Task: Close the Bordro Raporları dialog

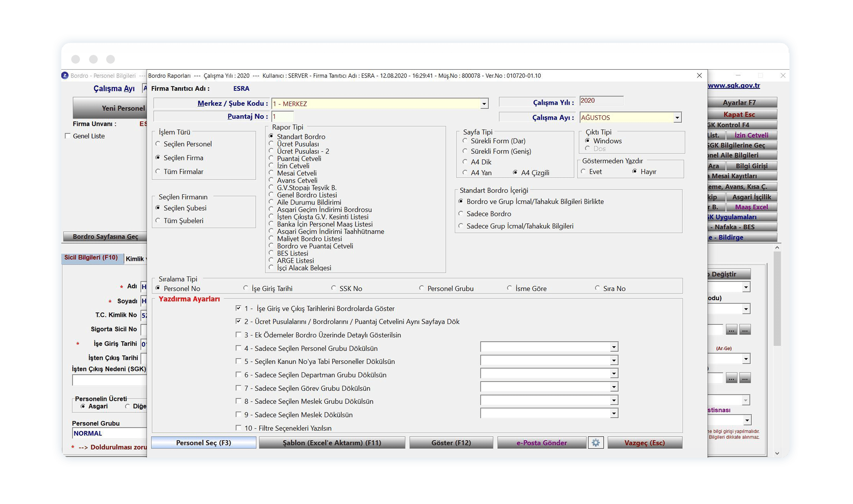Action: point(699,76)
